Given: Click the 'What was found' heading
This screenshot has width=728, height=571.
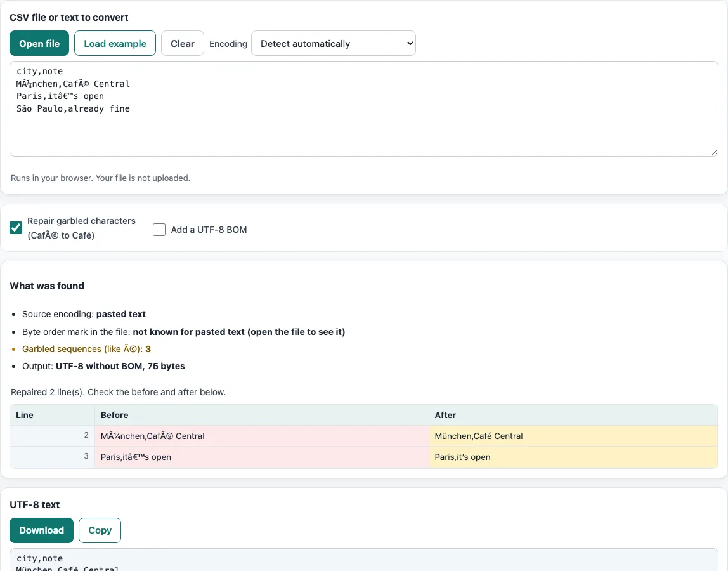Looking at the screenshot, I should point(47,285).
